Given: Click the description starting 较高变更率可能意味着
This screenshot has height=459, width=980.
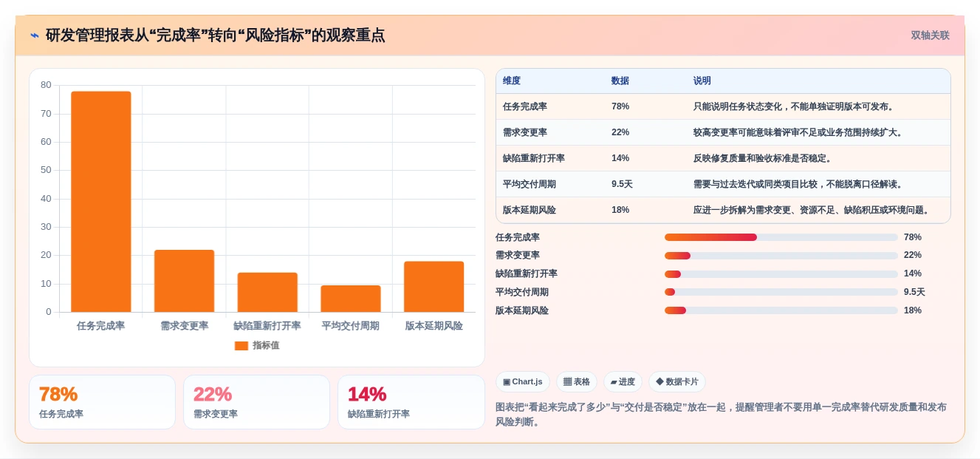Looking at the screenshot, I should (799, 132).
